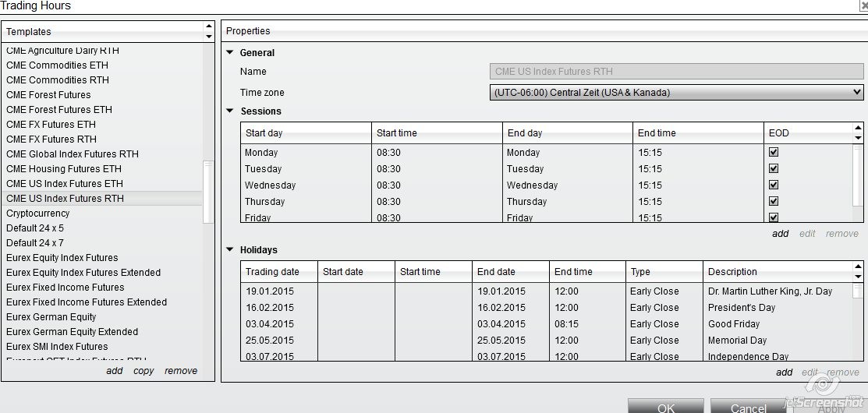This screenshot has width=868, height=413.
Task: Collapse the General section
Action: point(230,52)
